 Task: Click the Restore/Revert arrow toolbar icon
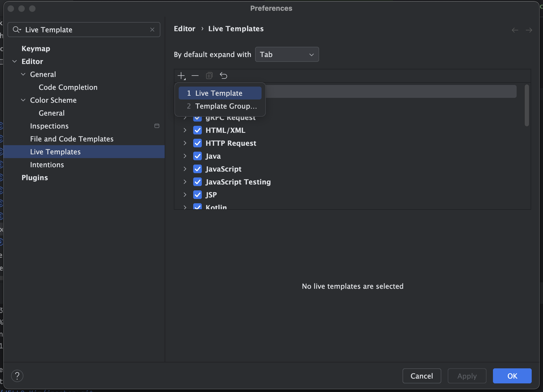tap(223, 76)
